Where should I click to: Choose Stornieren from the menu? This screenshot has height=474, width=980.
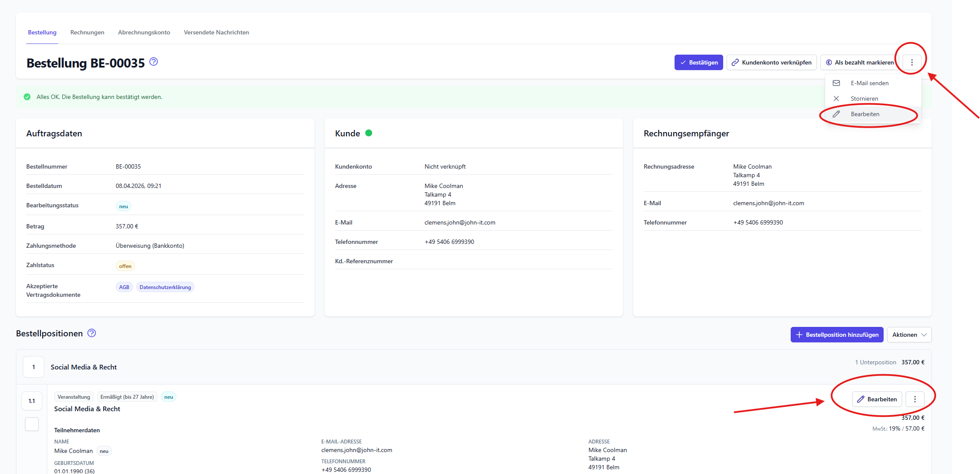point(873,98)
